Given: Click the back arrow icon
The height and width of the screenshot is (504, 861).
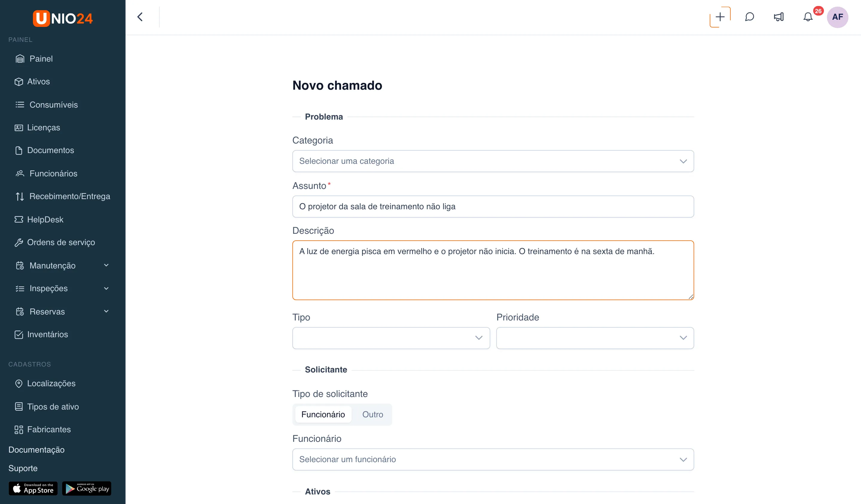Looking at the screenshot, I should pyautogui.click(x=140, y=17).
